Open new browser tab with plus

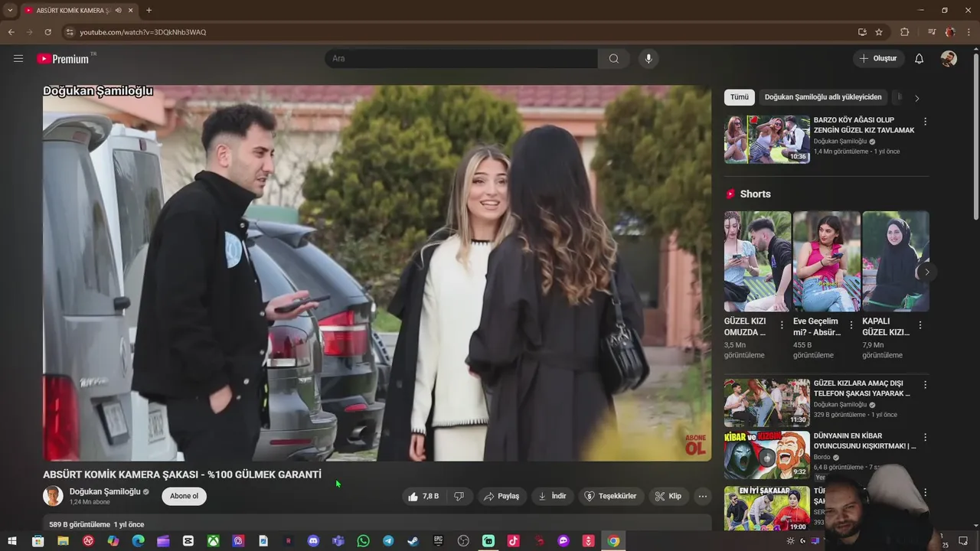coord(149,10)
